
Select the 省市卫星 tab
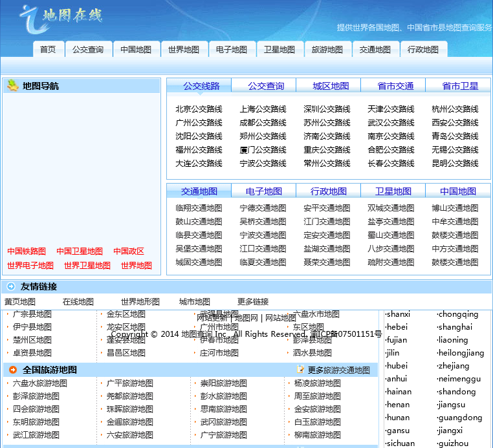click(460, 86)
